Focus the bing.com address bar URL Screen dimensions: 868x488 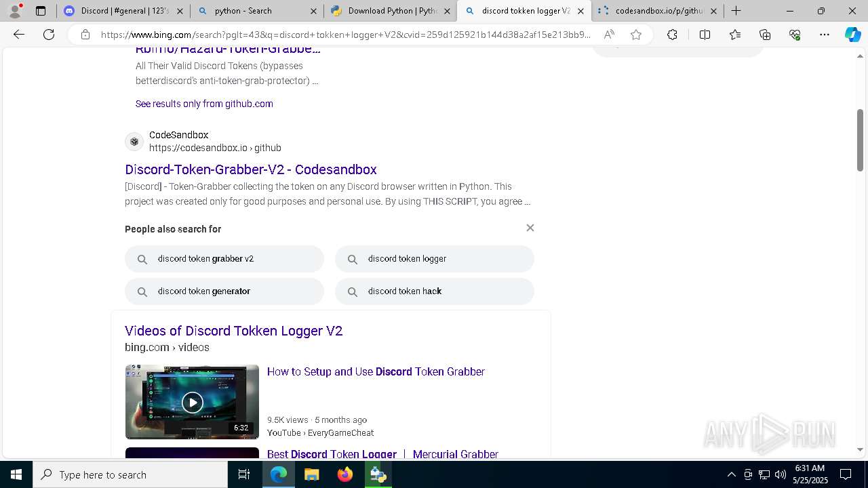coord(346,35)
